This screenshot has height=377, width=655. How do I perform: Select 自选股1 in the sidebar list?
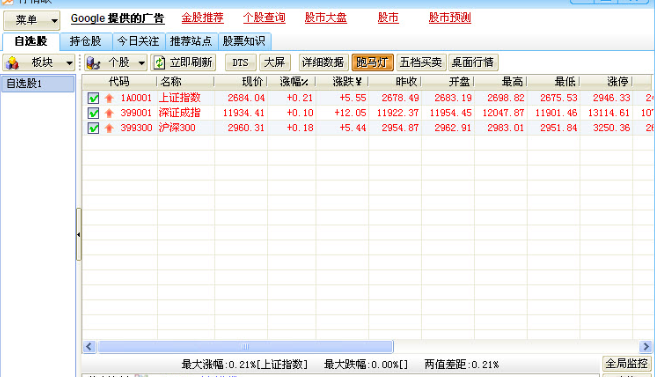38,84
